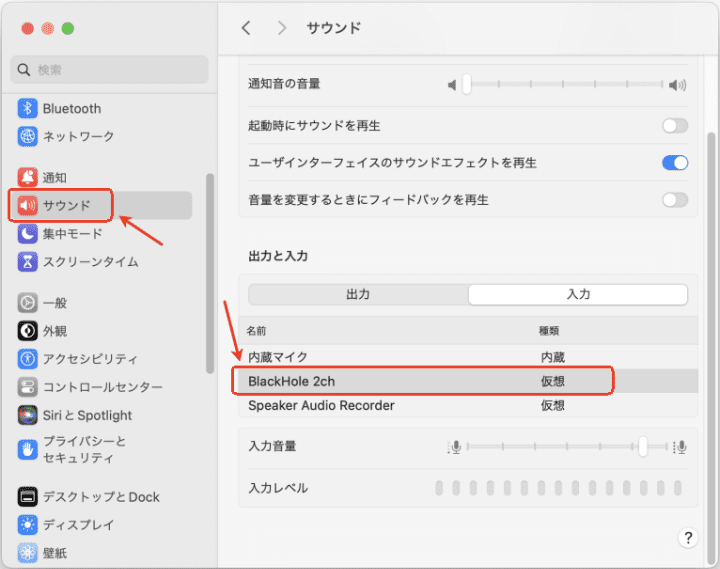Open the Bluetooth sidebar label
Image resolution: width=720 pixels, height=569 pixels.
pos(72,109)
